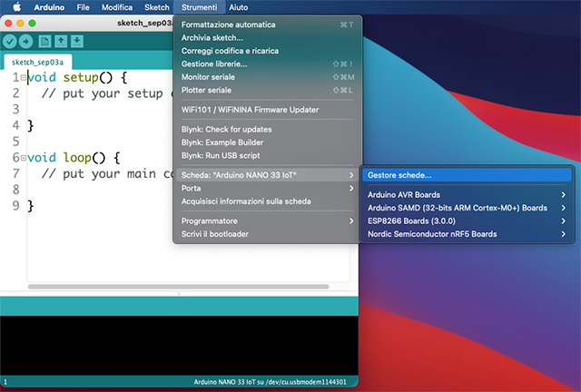
Task: Open the Apple menu
Action: [15, 6]
